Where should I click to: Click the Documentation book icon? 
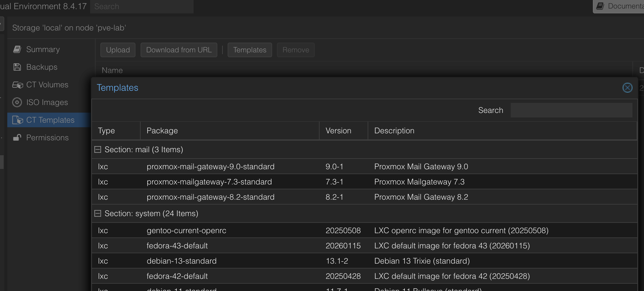600,6
